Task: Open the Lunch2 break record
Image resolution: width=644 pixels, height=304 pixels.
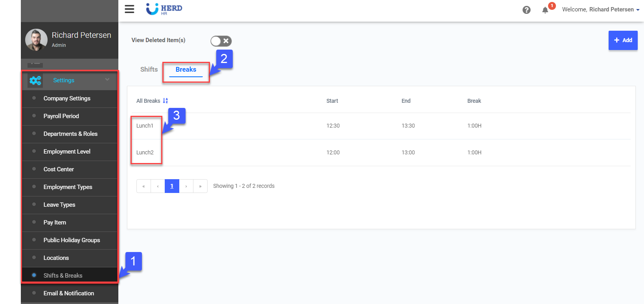Action: click(x=145, y=152)
